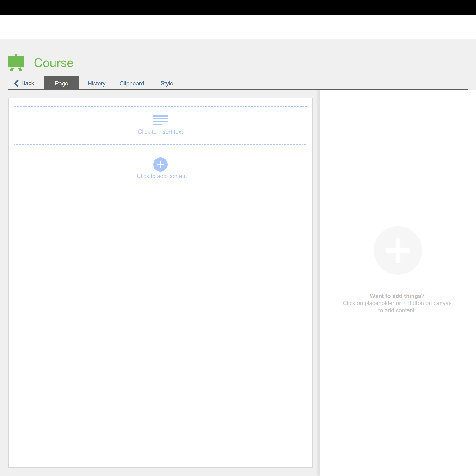Screen dimensions: 476x476
Task: Click the large gray plus icon in side panel
Action: click(398, 250)
